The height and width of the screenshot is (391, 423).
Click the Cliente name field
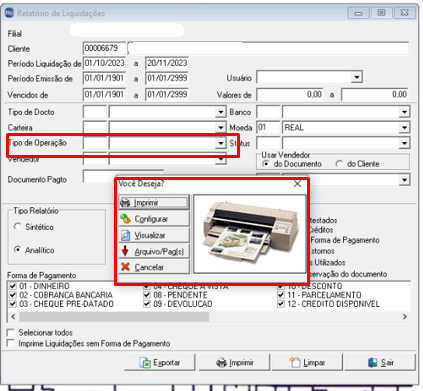point(268,48)
